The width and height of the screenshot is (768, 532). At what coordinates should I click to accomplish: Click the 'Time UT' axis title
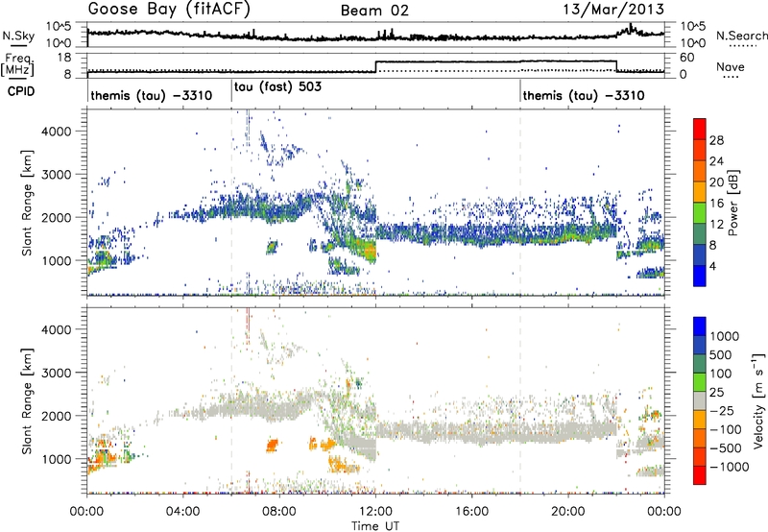point(375,526)
